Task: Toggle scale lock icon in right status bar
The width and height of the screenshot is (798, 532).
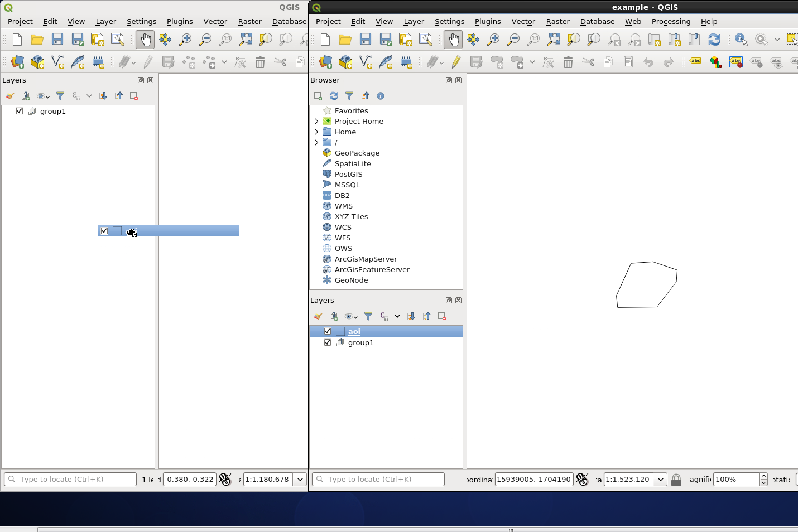Action: [x=676, y=480]
